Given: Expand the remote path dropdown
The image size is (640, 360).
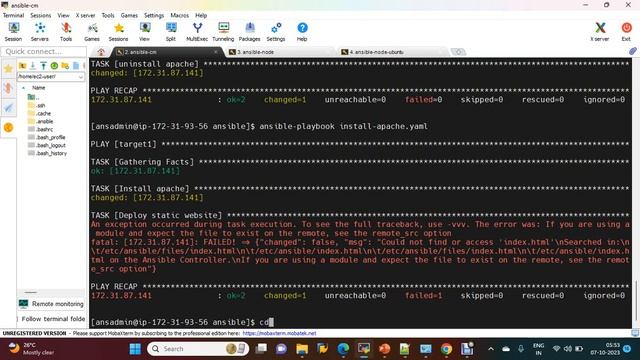Looking at the screenshot, I should (x=80, y=77).
